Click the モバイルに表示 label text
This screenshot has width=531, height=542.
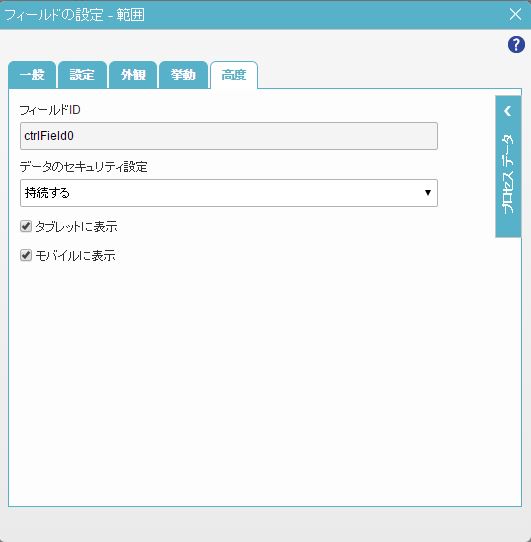click(x=75, y=256)
